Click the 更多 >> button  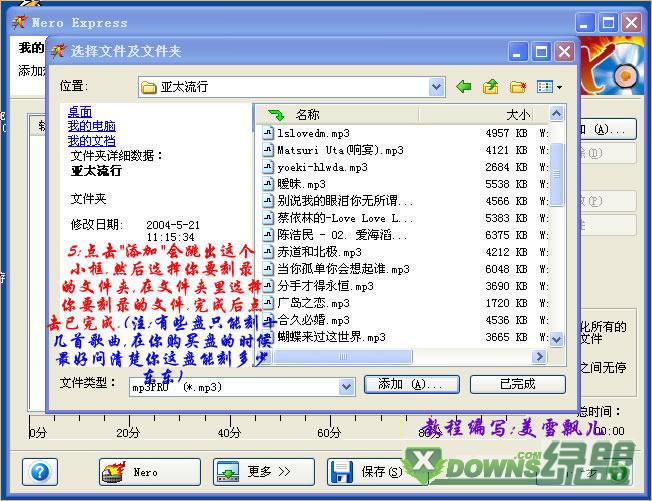(x=264, y=472)
